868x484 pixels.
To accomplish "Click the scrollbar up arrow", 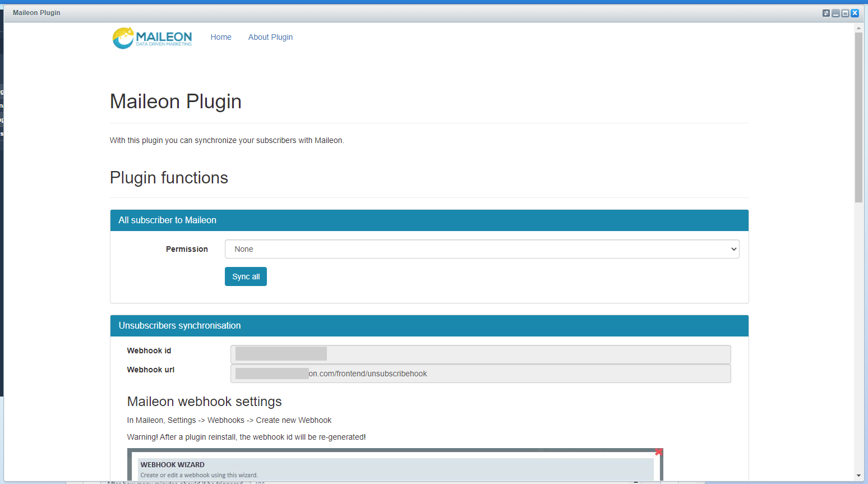I will pos(858,27).
